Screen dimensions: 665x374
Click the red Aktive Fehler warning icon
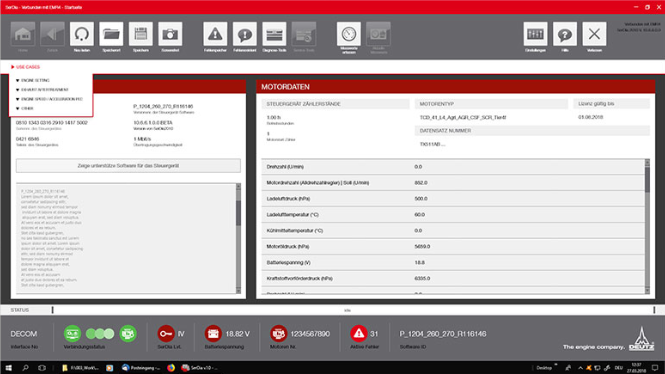coord(358,334)
